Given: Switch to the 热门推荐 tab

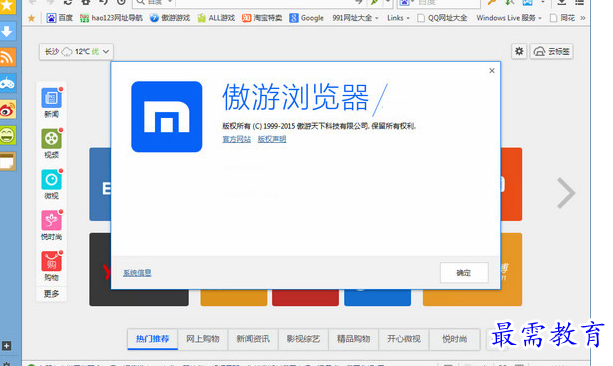Looking at the screenshot, I should point(152,339).
